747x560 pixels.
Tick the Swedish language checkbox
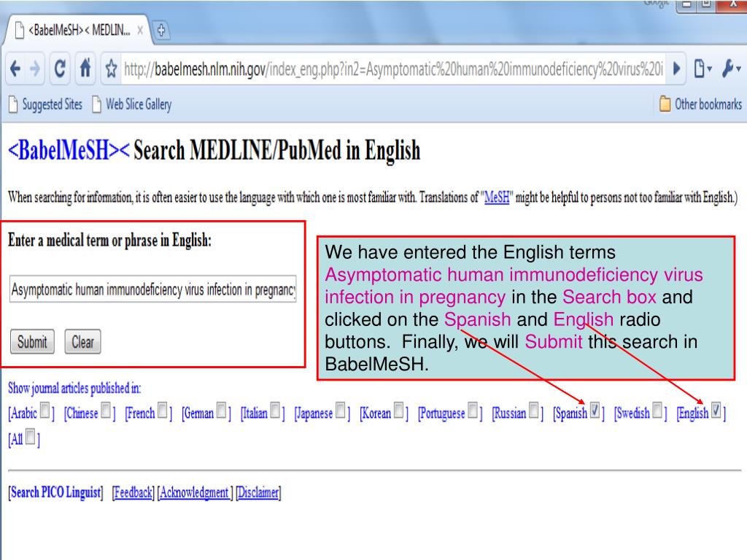(657, 410)
